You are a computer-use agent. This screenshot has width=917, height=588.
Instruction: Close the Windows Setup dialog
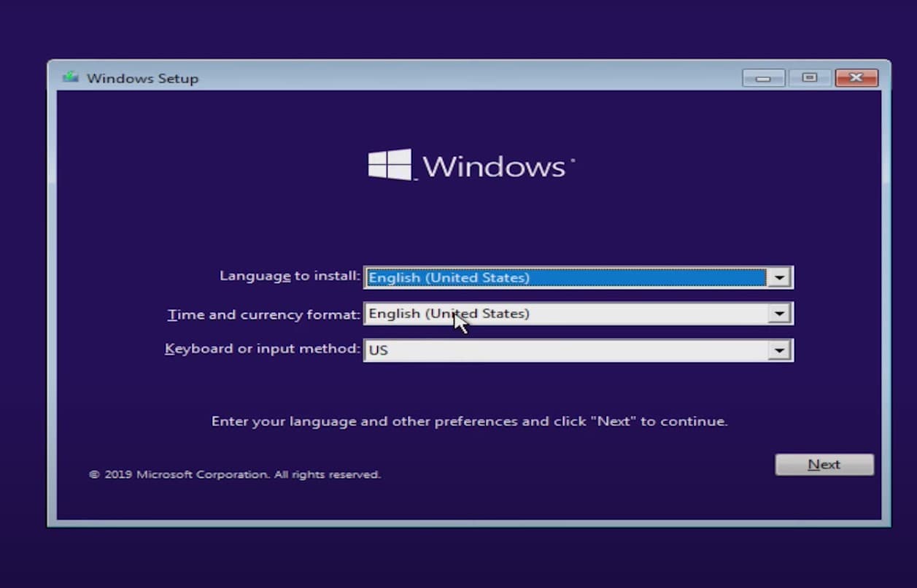(x=856, y=78)
